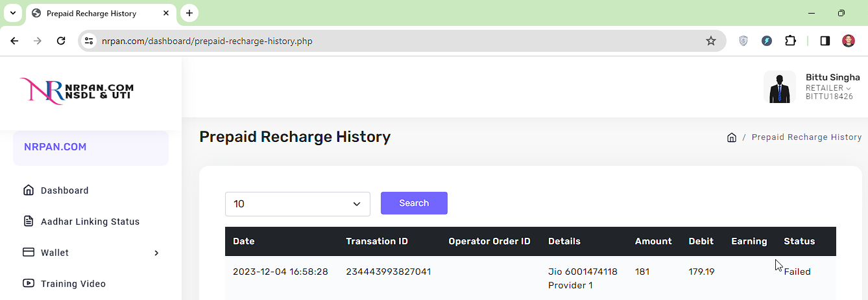Click the Wallet card icon
Image resolution: width=868 pixels, height=300 pixels.
coord(29,253)
